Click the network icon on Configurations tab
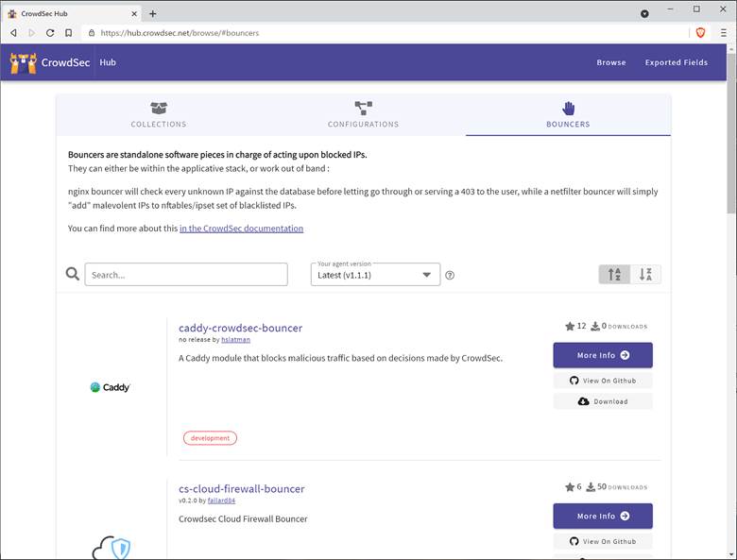The width and height of the screenshot is (737, 560). [x=364, y=108]
